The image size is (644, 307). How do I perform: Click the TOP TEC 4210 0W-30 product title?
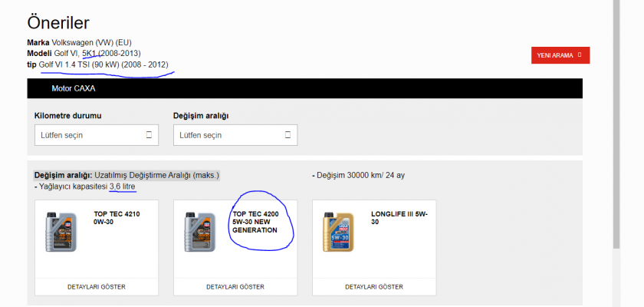tap(117, 218)
